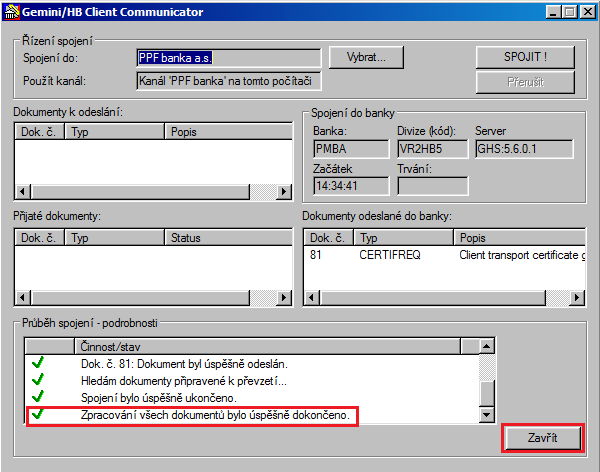Viewport: 600px width, 472px height.
Task: Click up scroll arrow in connection progress log
Action: coord(486,346)
